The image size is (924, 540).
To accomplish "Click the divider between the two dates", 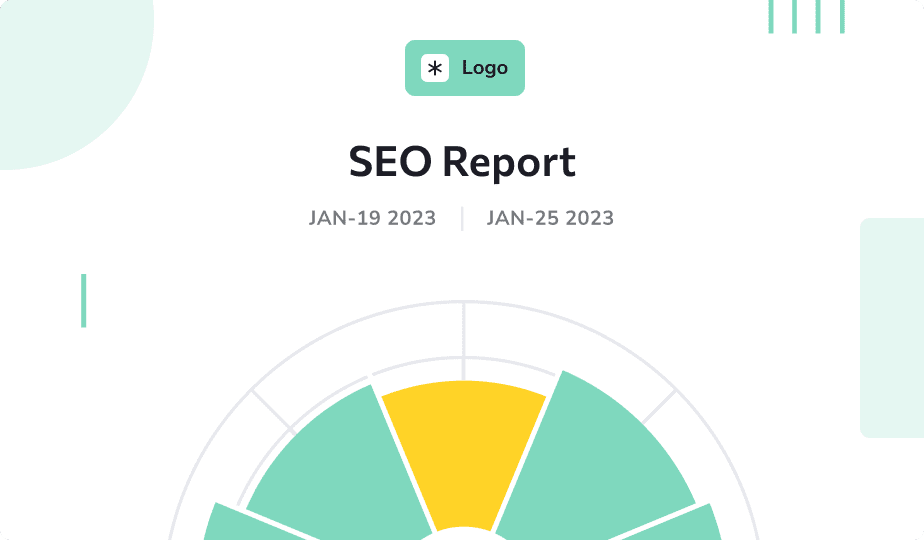I will tap(462, 219).
